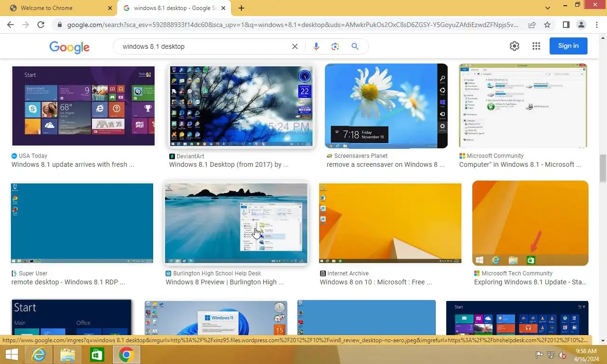Open the daisy screensaver thumbnail

click(x=386, y=106)
